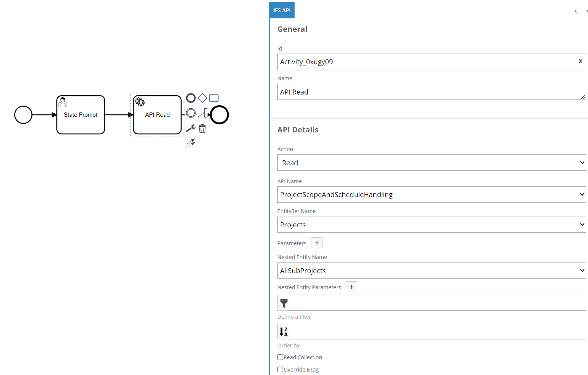
Task: Check the Override ETag option
Action: click(280, 369)
